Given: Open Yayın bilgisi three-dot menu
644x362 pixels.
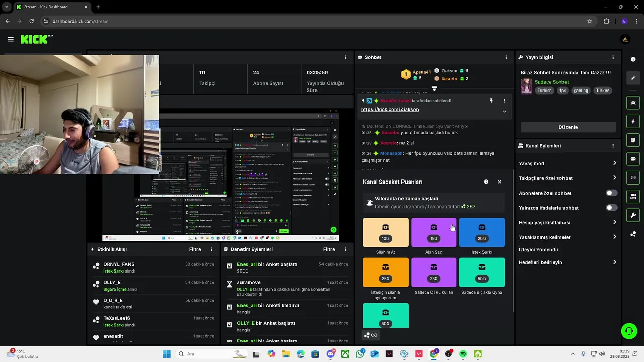Looking at the screenshot, I should 613,57.
